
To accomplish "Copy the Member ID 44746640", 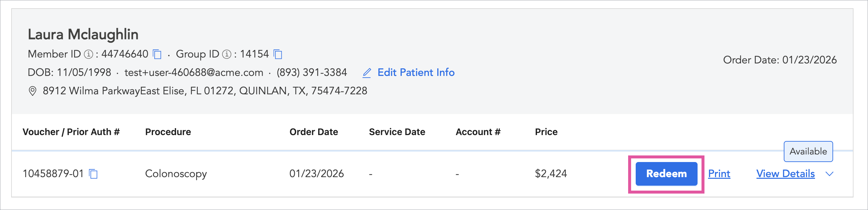I will click(x=157, y=54).
